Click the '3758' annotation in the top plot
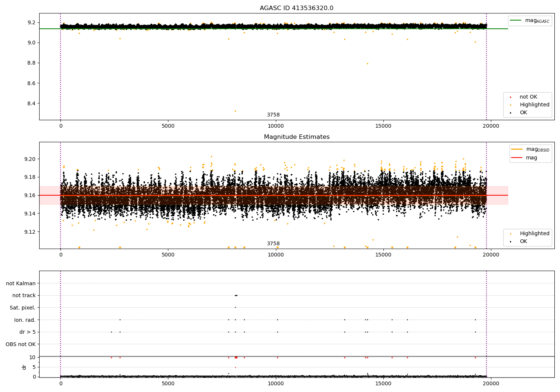The height and width of the screenshot is (392, 560). [x=273, y=115]
